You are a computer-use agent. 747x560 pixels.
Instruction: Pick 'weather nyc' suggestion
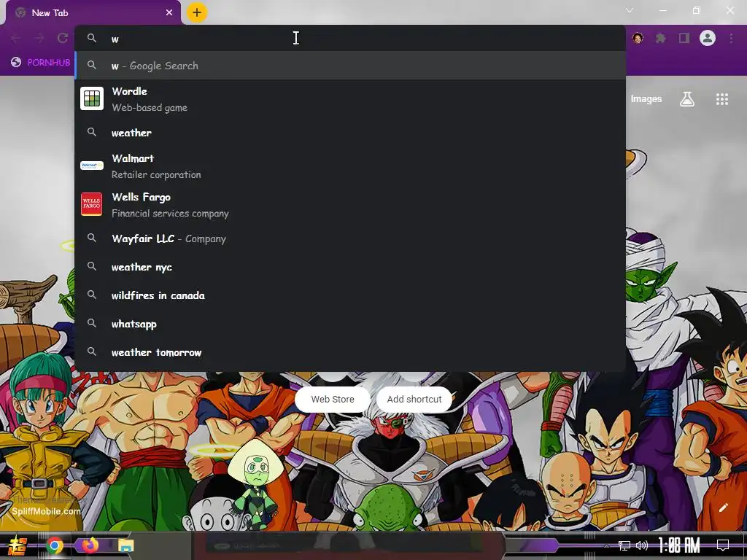click(349, 267)
